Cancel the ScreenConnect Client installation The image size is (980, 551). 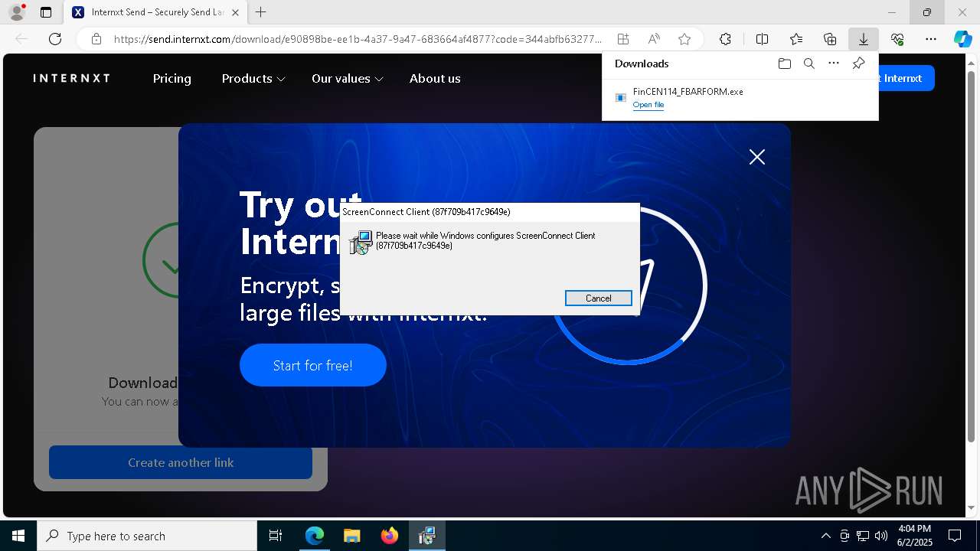(x=599, y=298)
